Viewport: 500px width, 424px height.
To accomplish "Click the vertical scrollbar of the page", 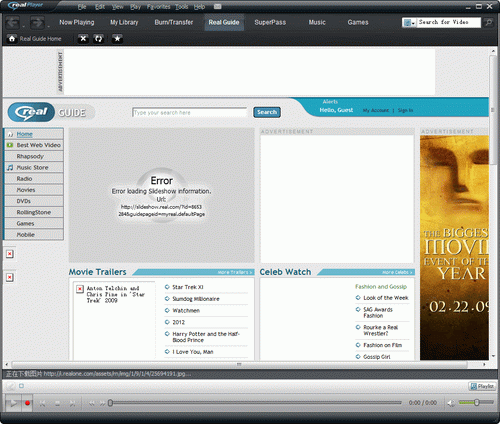I will [493, 110].
